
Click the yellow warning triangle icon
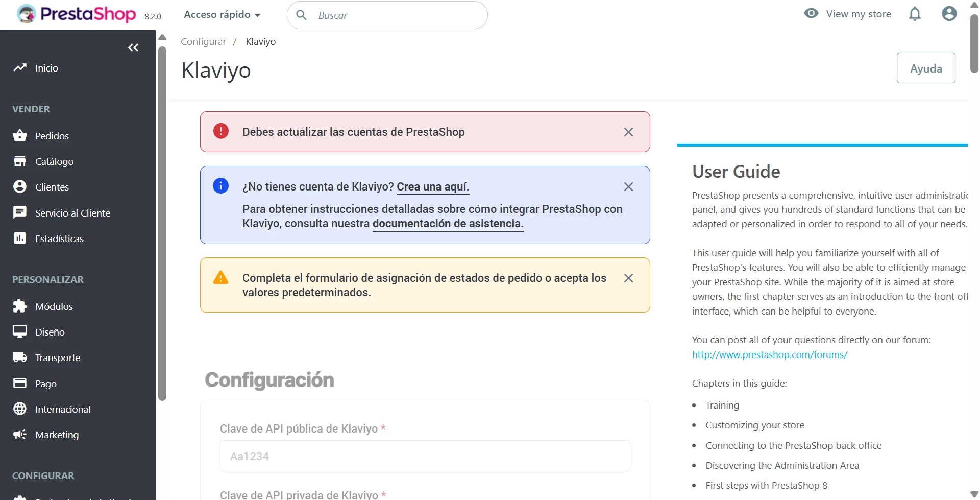point(220,277)
